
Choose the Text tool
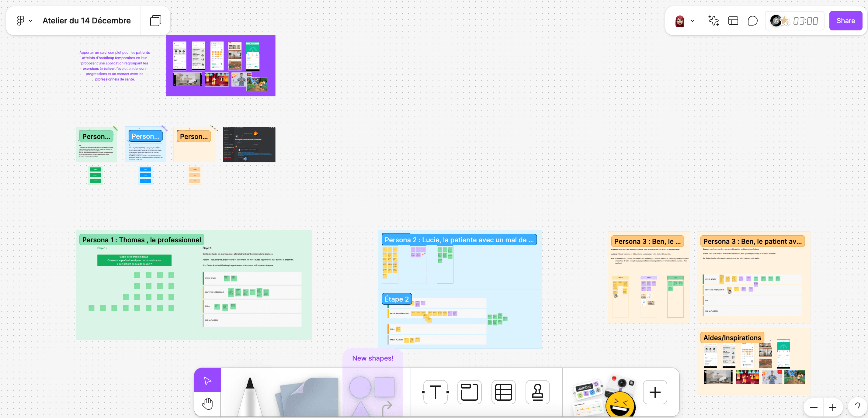[x=435, y=392]
